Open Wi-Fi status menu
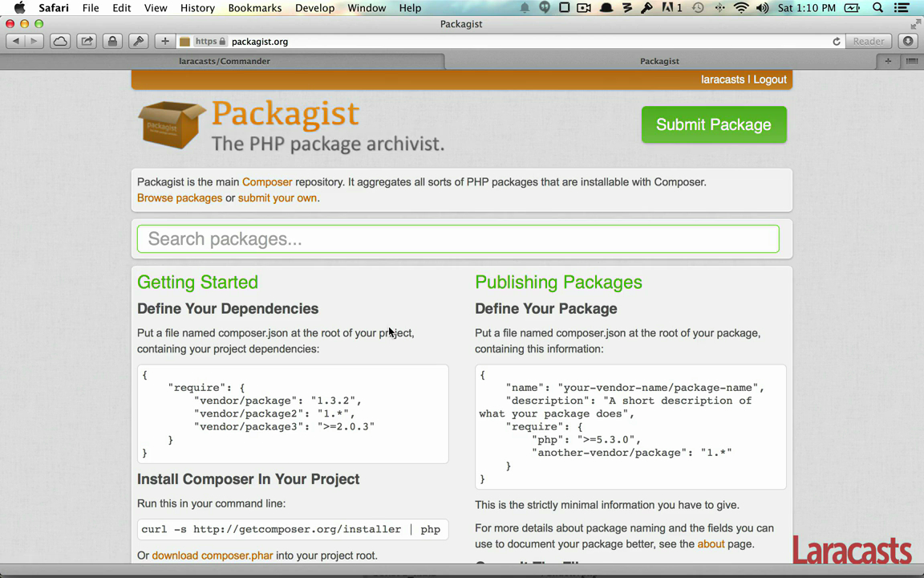 point(741,8)
